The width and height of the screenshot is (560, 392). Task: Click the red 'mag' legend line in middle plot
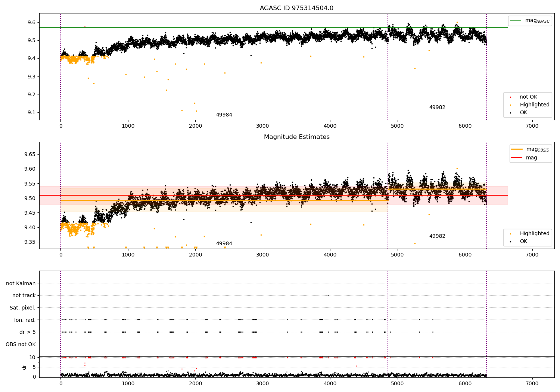[x=517, y=158]
